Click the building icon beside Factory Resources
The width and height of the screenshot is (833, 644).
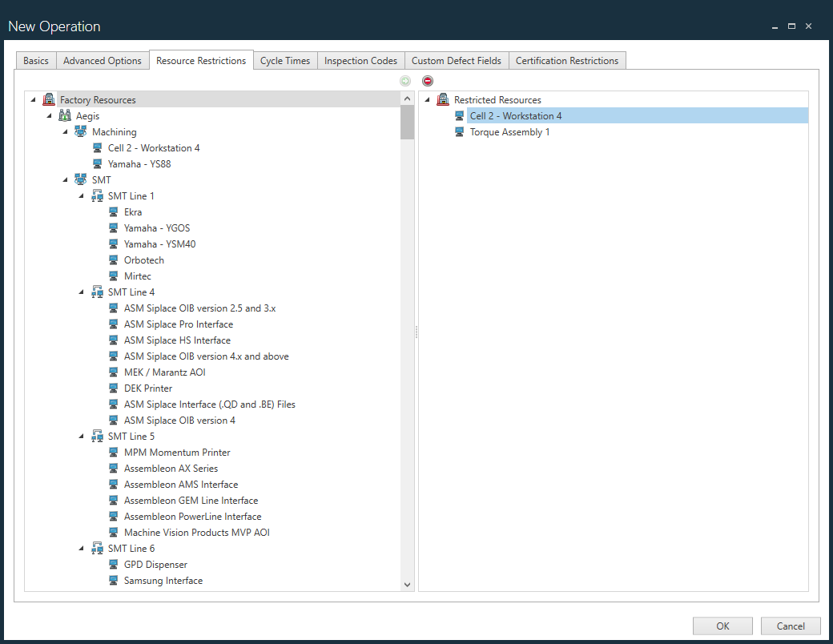[49, 99]
